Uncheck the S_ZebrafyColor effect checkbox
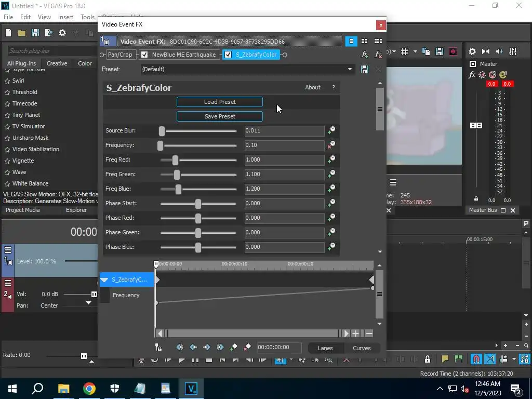 pos(228,55)
